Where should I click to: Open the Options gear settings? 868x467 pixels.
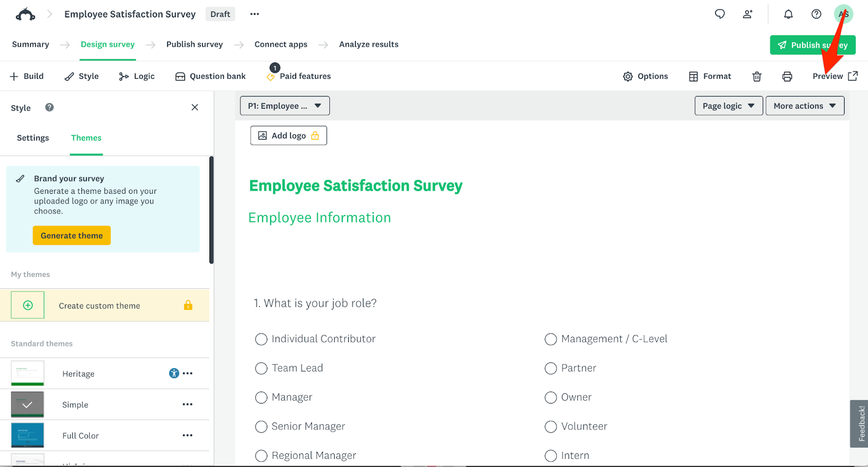(646, 77)
